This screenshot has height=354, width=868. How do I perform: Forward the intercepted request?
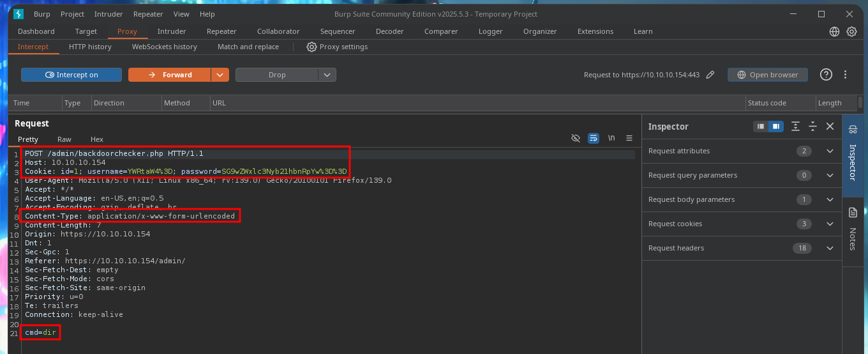[x=170, y=75]
